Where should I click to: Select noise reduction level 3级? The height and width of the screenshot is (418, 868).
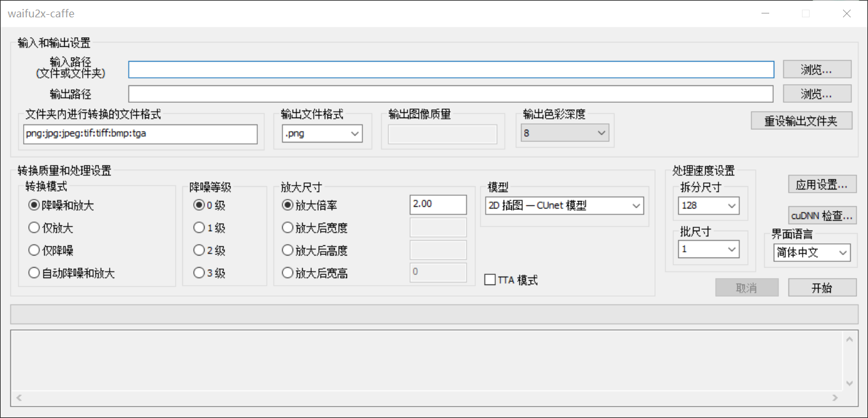199,274
